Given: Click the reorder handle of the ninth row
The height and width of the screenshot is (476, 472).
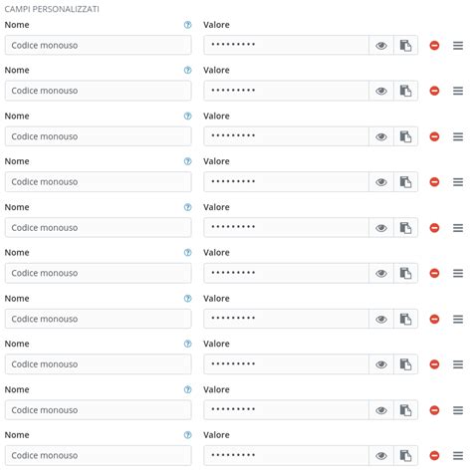Looking at the screenshot, I should pyautogui.click(x=459, y=411).
